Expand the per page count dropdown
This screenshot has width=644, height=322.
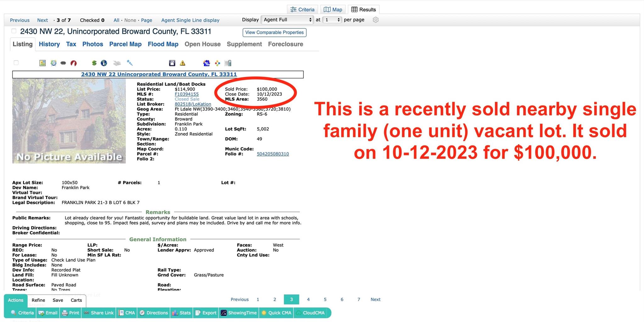[332, 20]
